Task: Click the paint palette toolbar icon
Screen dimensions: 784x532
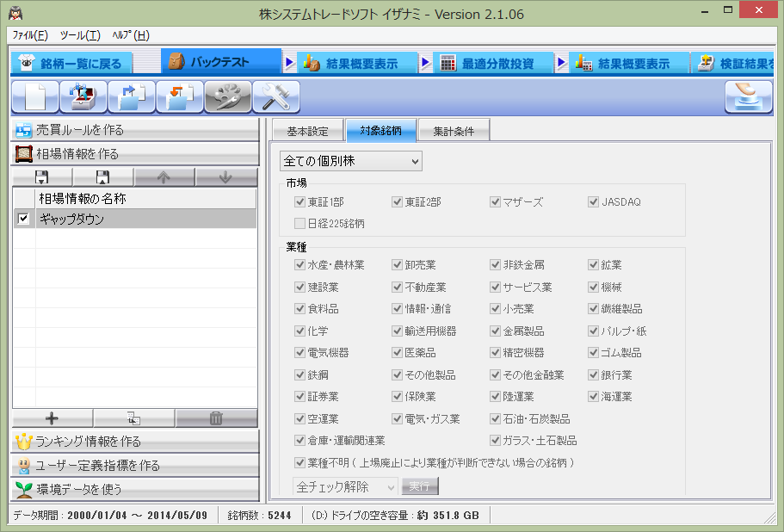Action: point(228,96)
